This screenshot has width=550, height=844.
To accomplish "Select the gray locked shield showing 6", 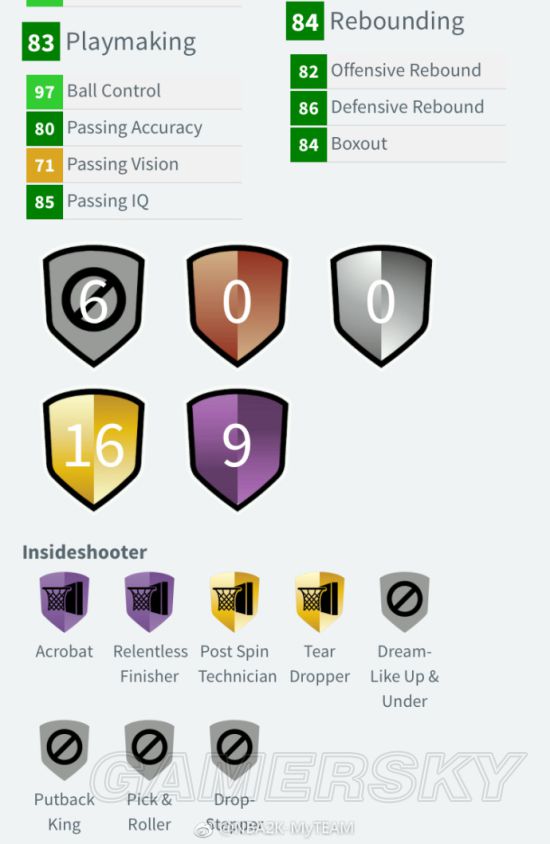I will (94, 306).
